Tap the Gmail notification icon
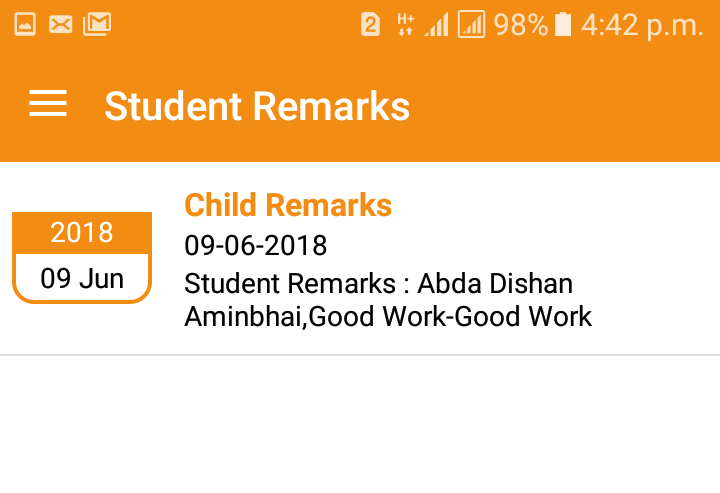This screenshot has height=493, width=720. [x=97, y=25]
